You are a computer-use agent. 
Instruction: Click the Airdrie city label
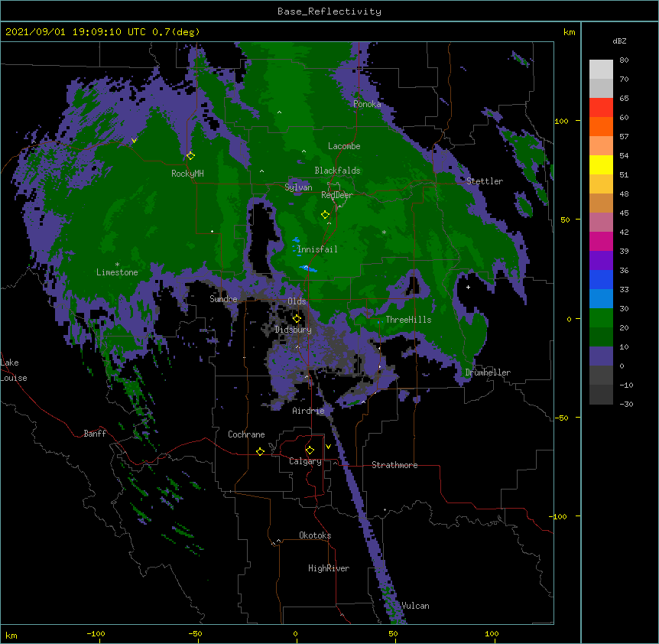(309, 411)
